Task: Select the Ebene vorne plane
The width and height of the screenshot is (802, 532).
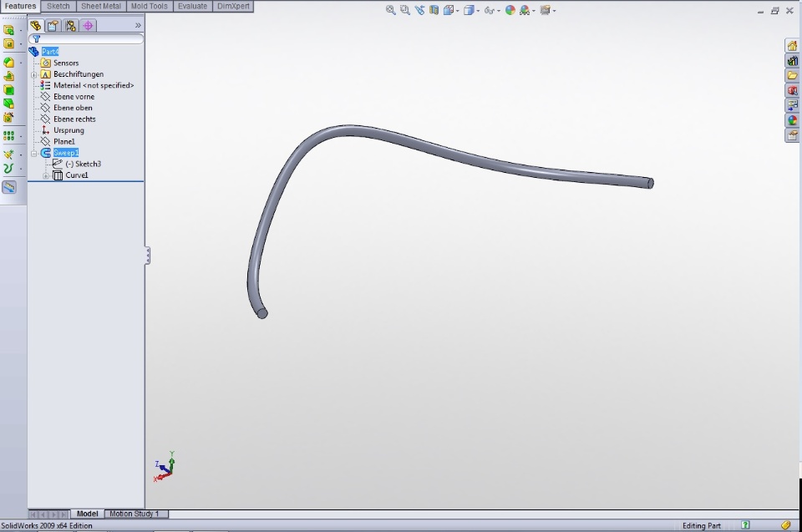Action: (74, 97)
